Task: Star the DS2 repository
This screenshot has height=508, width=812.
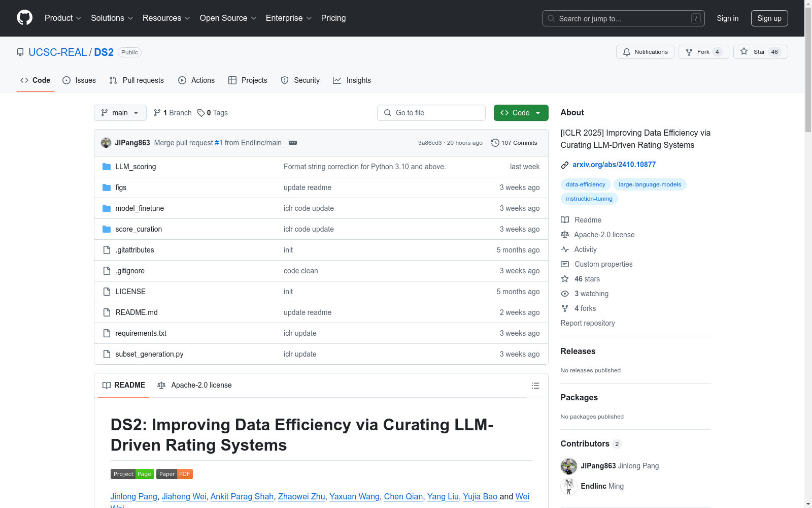Action: [x=760, y=52]
